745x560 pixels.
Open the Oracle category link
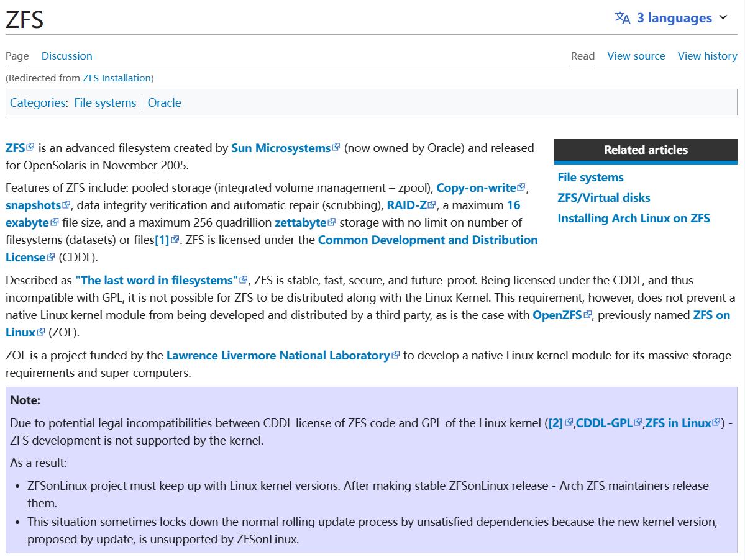pos(164,103)
